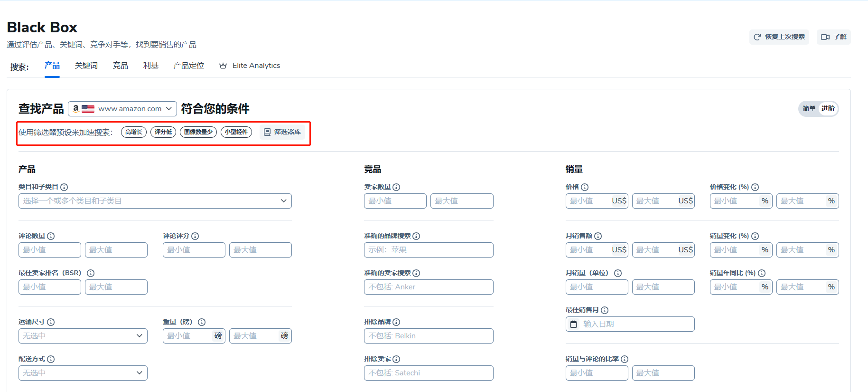Viewport: 868px width, 392px height.
Task: Click 评论数量 minimum value field
Action: click(x=50, y=250)
